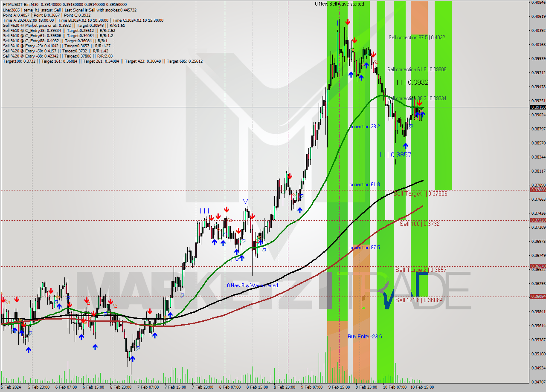Click the '9 Feb 07:00' time axis label
The height and width of the screenshot is (392, 546).
click(313, 388)
